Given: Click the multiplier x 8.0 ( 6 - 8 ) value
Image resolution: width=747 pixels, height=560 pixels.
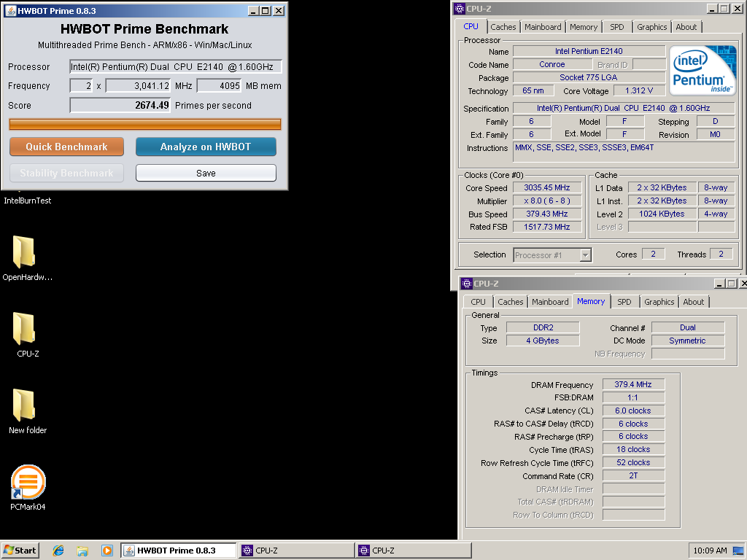Looking at the screenshot, I should coord(547,201).
